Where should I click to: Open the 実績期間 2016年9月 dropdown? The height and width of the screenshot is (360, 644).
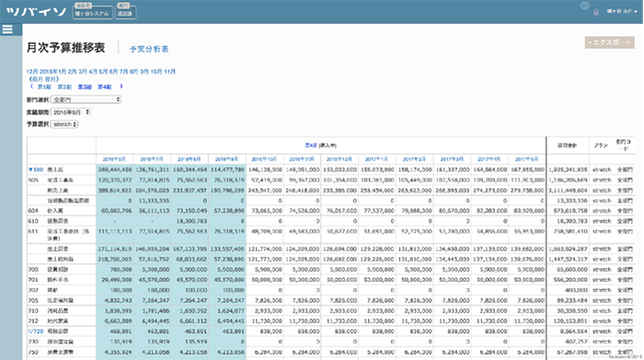[71, 112]
